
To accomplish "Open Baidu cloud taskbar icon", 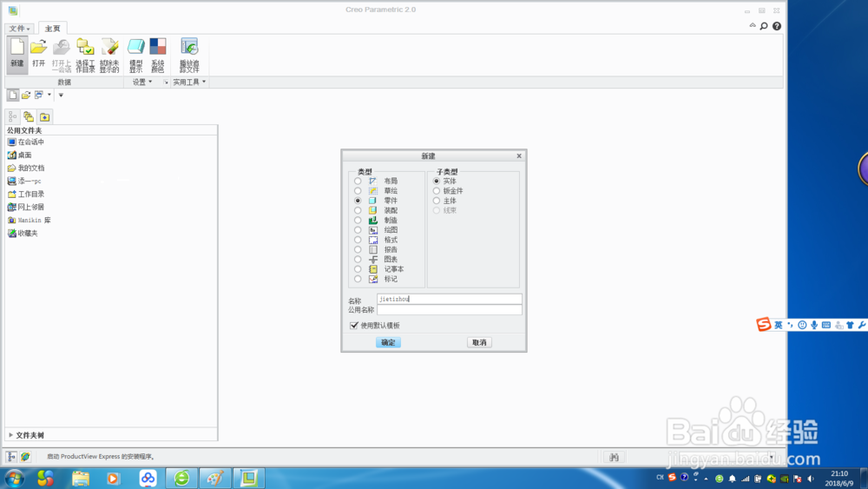I will (x=148, y=478).
